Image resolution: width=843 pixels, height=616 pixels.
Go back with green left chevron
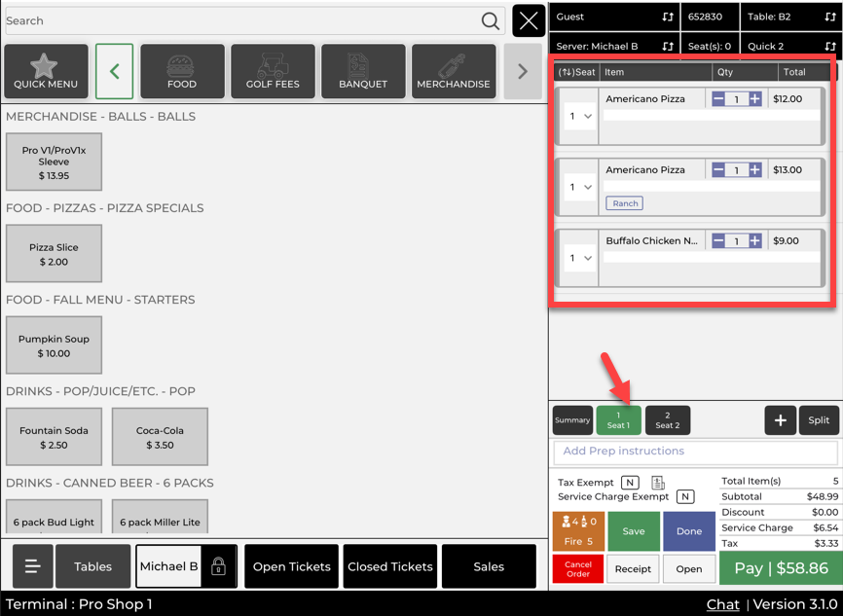114,71
